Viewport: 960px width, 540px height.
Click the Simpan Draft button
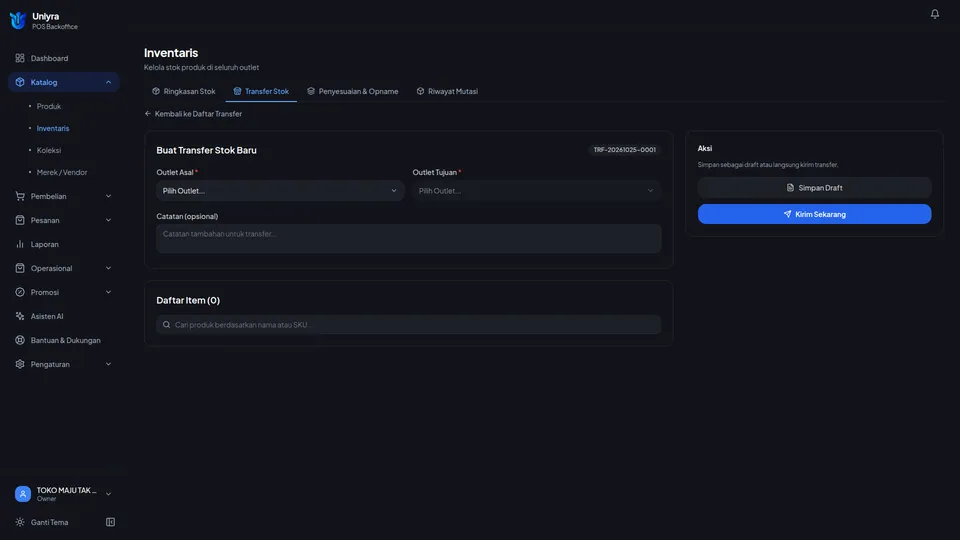pyautogui.click(x=814, y=187)
